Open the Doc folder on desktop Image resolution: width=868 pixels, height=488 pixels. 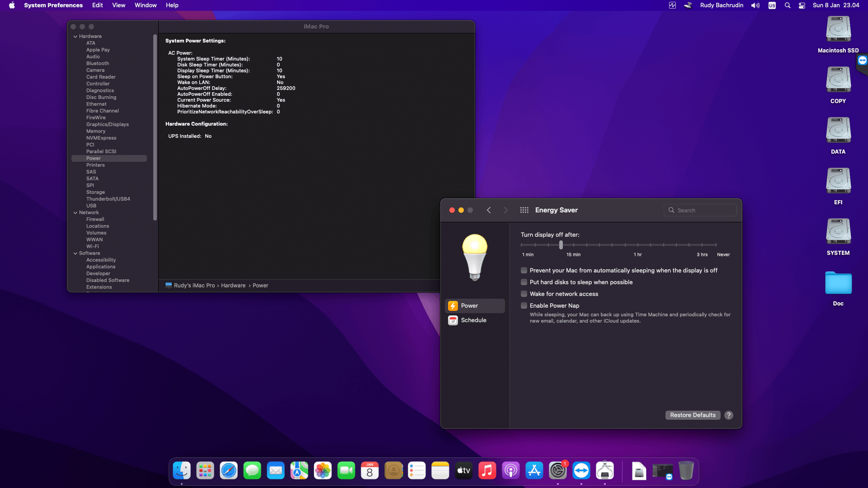click(x=838, y=288)
